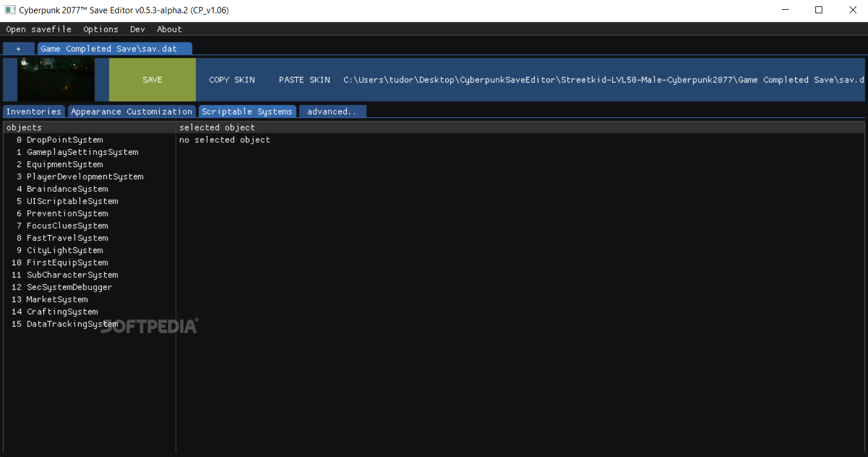
Task: Click the 'no selected object' text
Action: point(224,140)
